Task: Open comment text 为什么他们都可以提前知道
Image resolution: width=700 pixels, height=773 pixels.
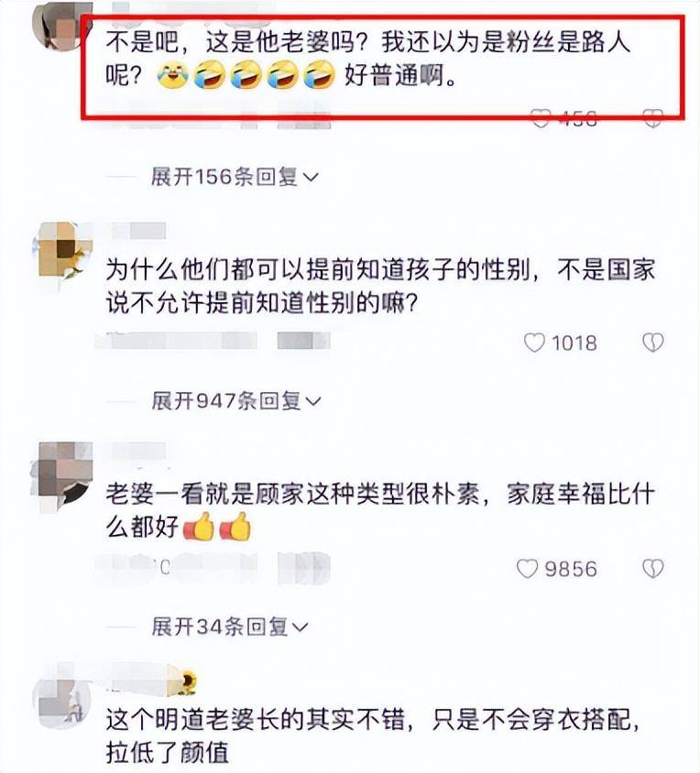Action: (380, 287)
